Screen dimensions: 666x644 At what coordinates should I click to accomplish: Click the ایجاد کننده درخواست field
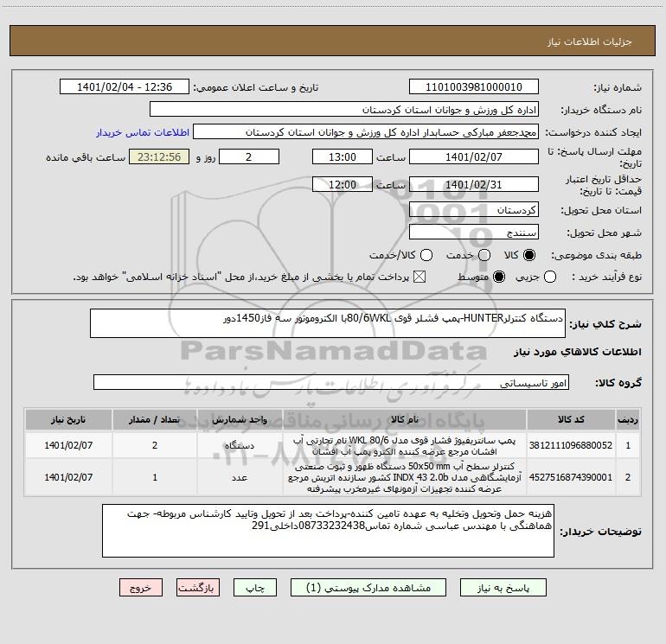(366, 131)
